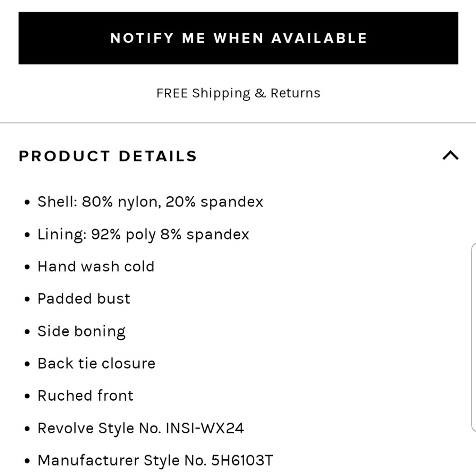Collapse Product Details using the chevron arrow
The height and width of the screenshot is (476, 476).
pos(450,156)
